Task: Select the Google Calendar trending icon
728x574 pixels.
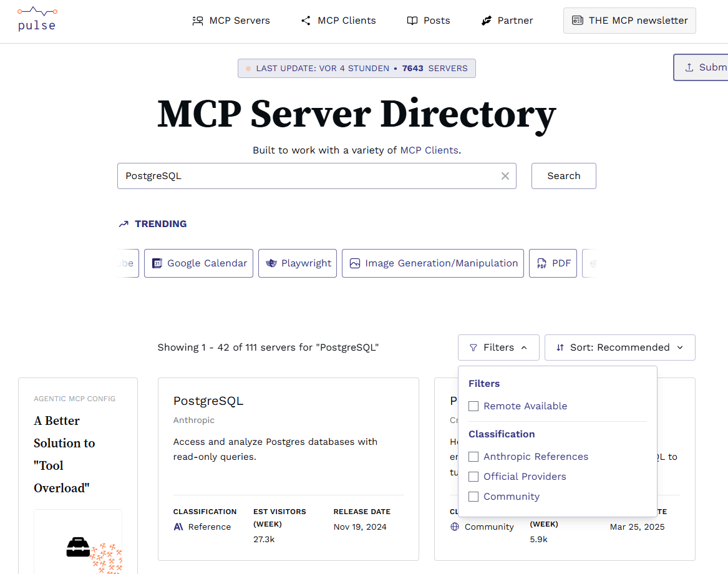Action: coord(158,263)
